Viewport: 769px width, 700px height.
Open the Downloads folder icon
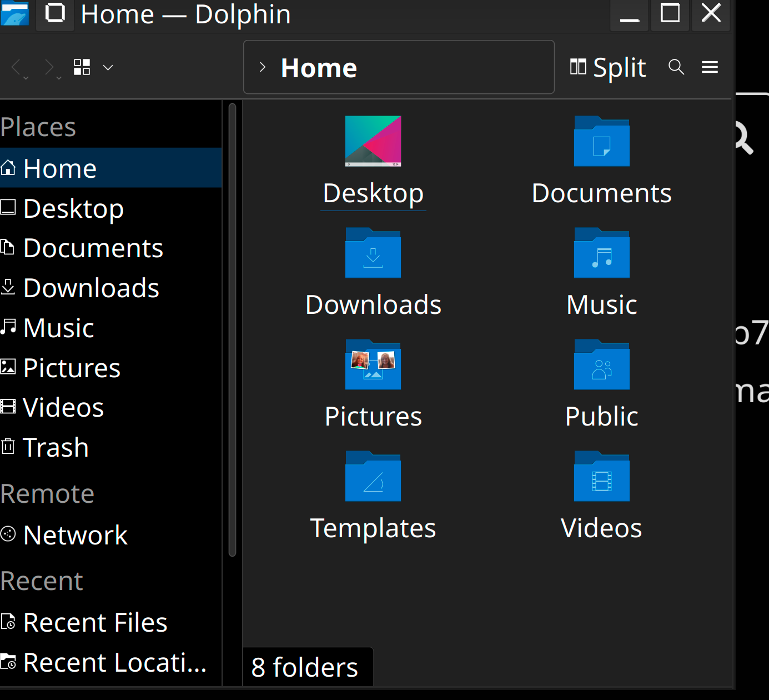point(373,254)
